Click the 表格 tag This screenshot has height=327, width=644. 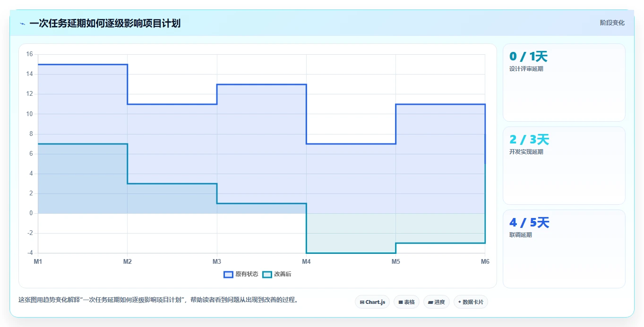pyautogui.click(x=406, y=302)
